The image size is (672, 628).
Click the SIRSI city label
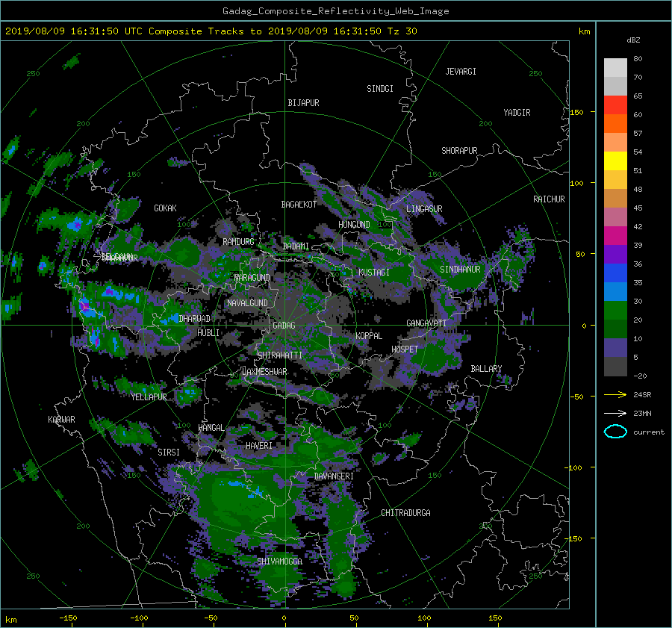(x=169, y=453)
